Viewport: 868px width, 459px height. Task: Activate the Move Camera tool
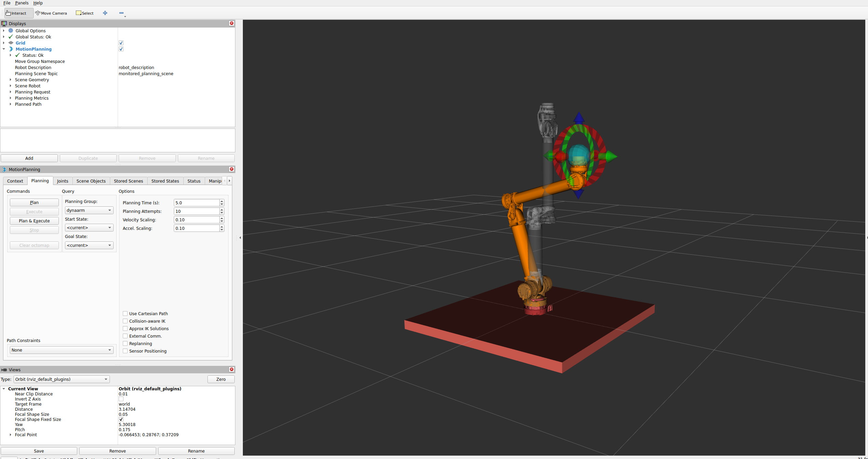51,13
